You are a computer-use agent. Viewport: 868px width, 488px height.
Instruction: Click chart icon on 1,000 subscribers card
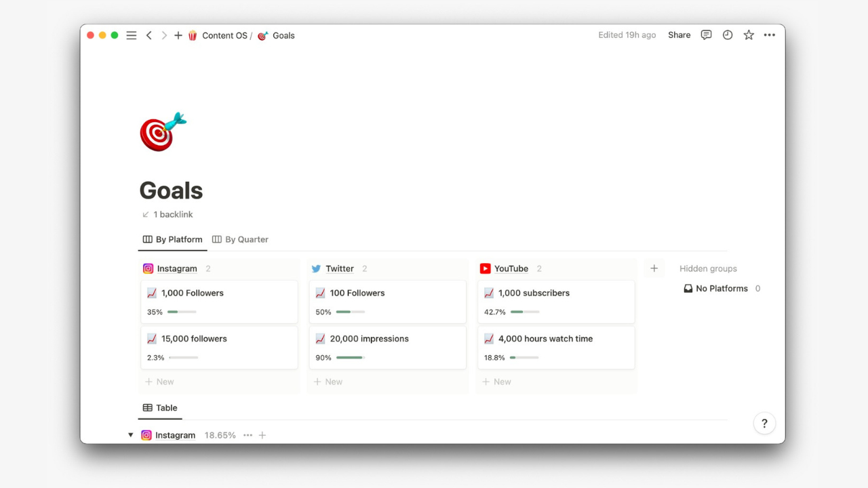point(489,293)
